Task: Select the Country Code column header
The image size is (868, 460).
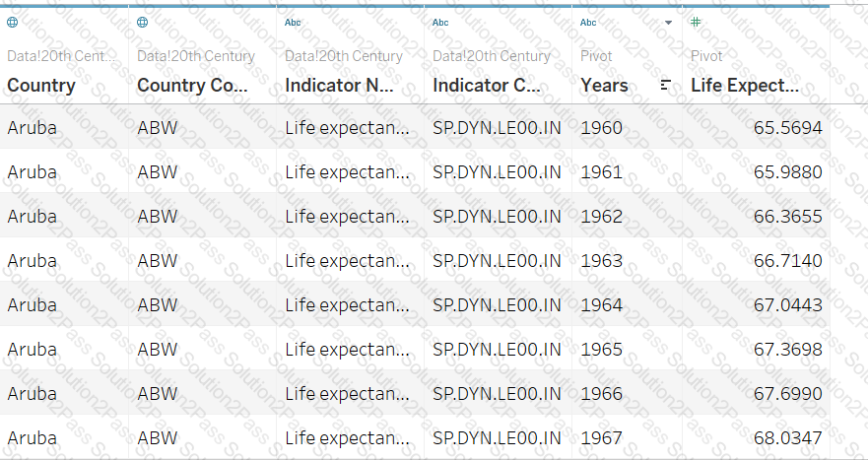Action: (x=192, y=86)
